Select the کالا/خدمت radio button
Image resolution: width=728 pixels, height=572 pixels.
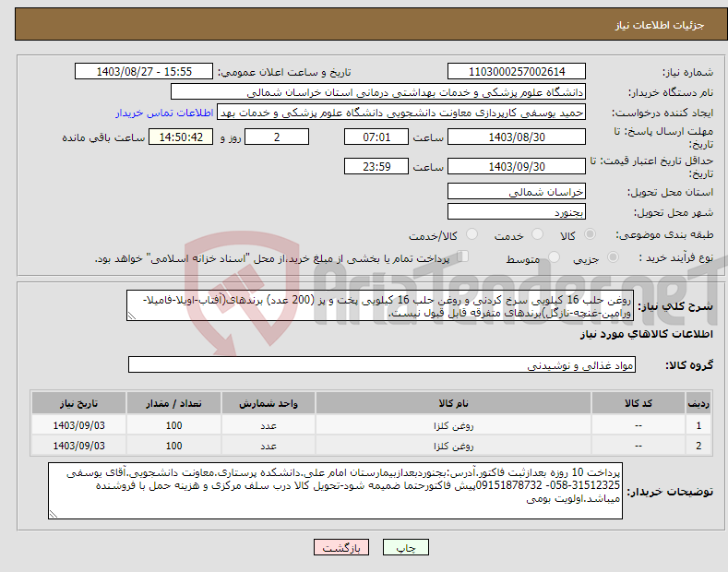click(x=471, y=234)
